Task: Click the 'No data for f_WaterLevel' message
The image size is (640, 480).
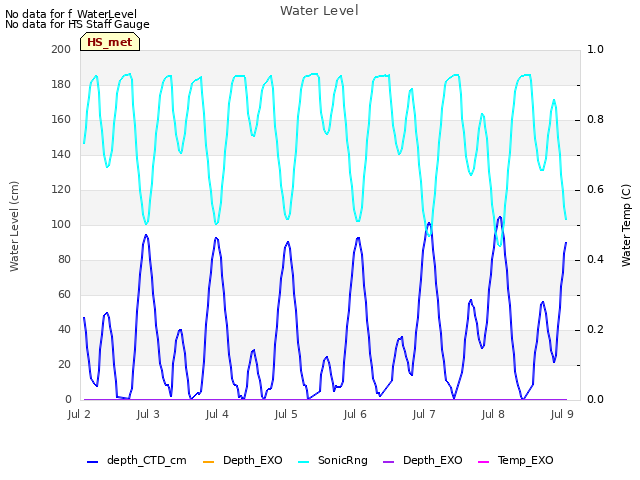Action: (x=71, y=14)
